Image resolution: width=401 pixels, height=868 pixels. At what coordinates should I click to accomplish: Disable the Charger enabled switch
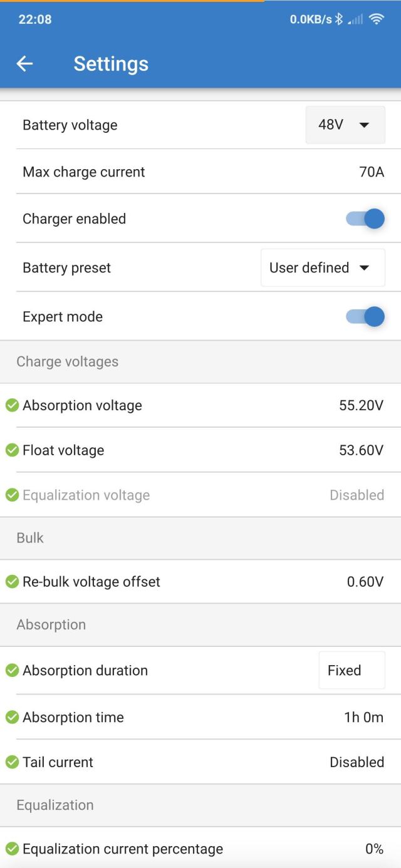[x=365, y=219]
